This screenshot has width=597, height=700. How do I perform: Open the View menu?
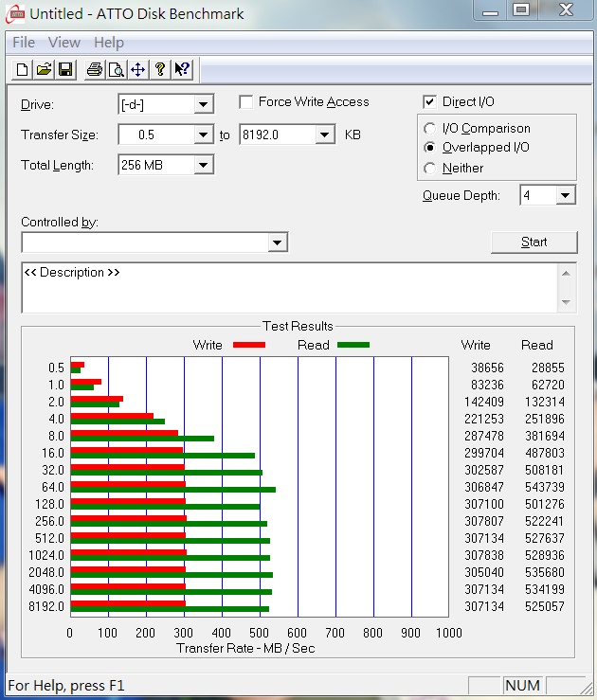tap(64, 43)
